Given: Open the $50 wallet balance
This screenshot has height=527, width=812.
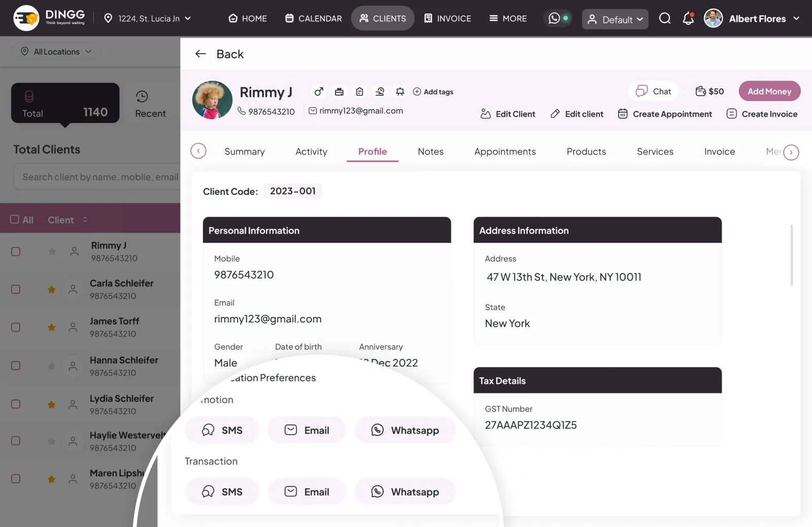Looking at the screenshot, I should [709, 91].
